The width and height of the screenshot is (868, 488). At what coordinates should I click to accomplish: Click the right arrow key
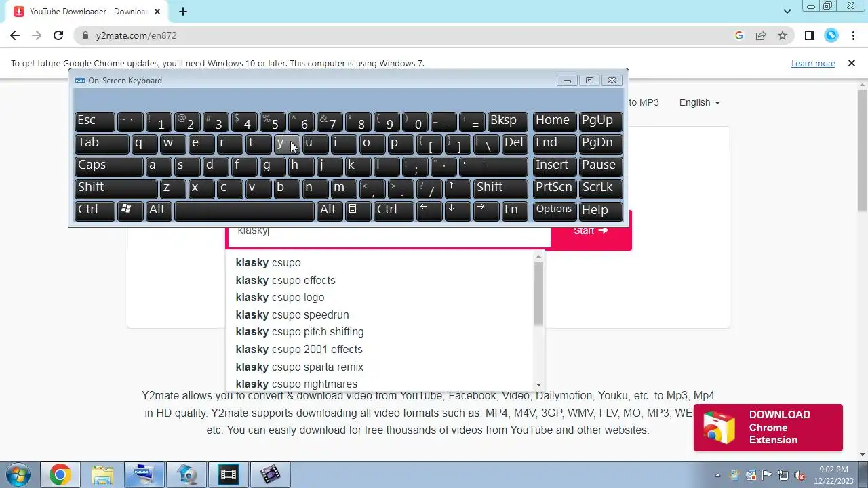[486, 210]
